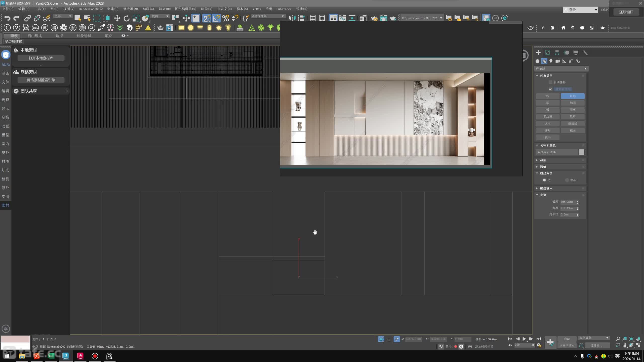The image size is (644, 362).
Task: Click the Time Configuration clock icon
Action: point(539,345)
